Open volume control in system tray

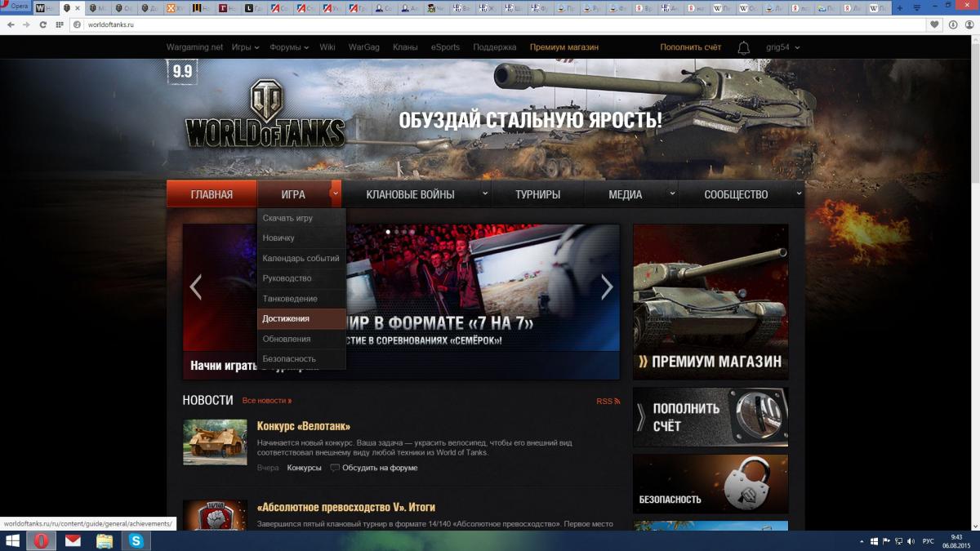(x=910, y=541)
